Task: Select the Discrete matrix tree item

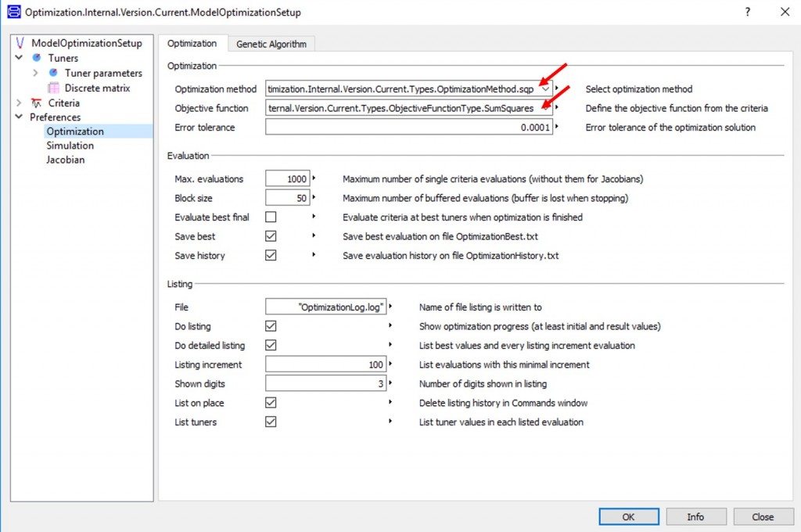Action: coord(97,88)
